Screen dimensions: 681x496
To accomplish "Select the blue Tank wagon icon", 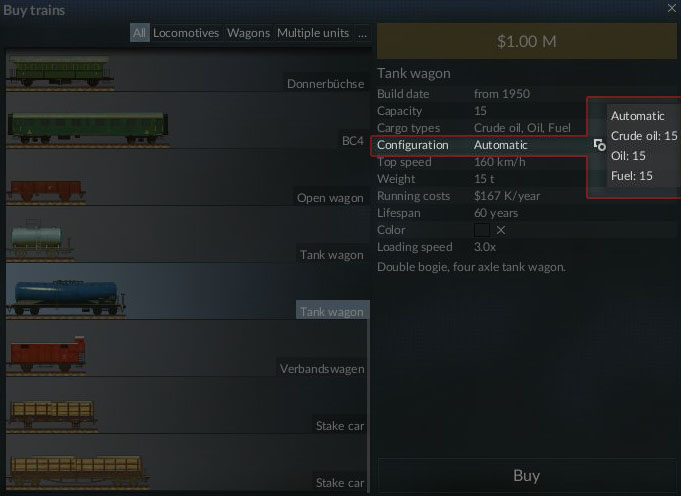I will (x=66, y=298).
